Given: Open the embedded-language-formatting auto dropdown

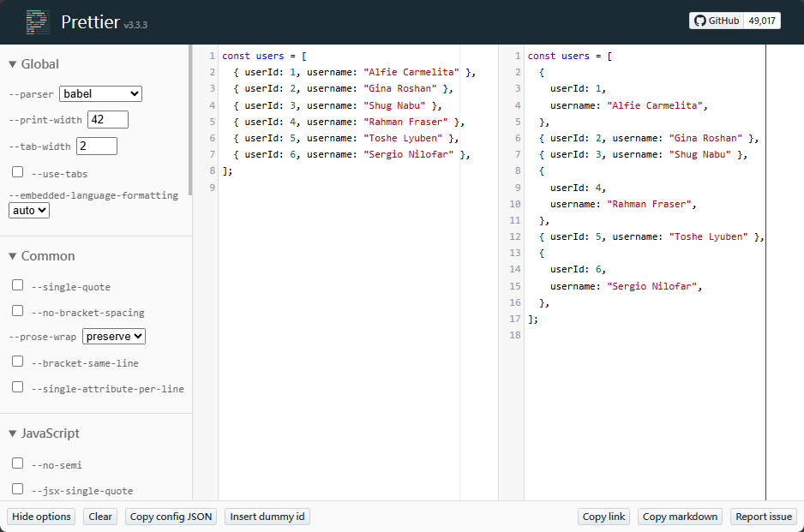Looking at the screenshot, I should tap(29, 210).
